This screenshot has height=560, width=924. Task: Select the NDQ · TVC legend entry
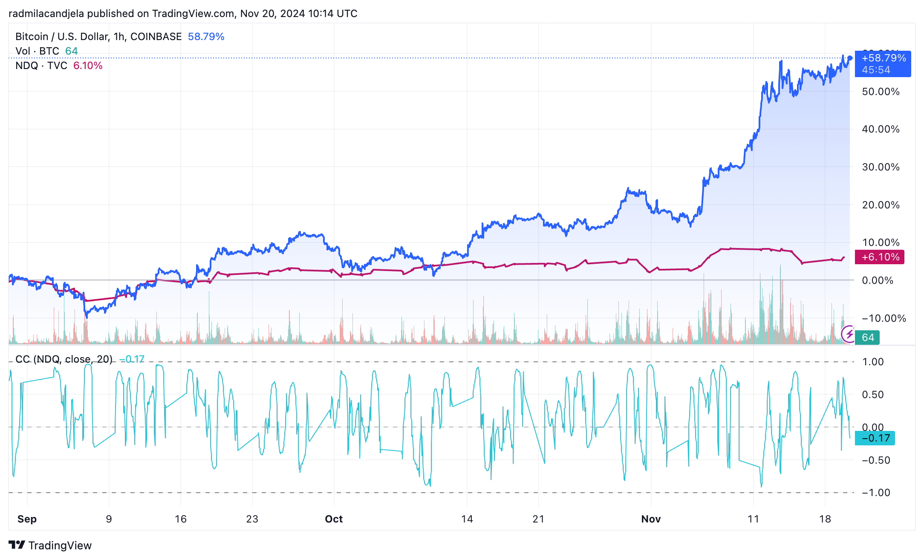click(41, 66)
